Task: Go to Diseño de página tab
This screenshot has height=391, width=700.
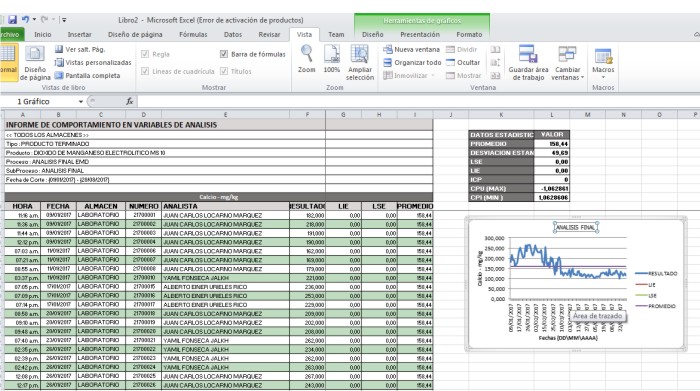Action: [135, 34]
